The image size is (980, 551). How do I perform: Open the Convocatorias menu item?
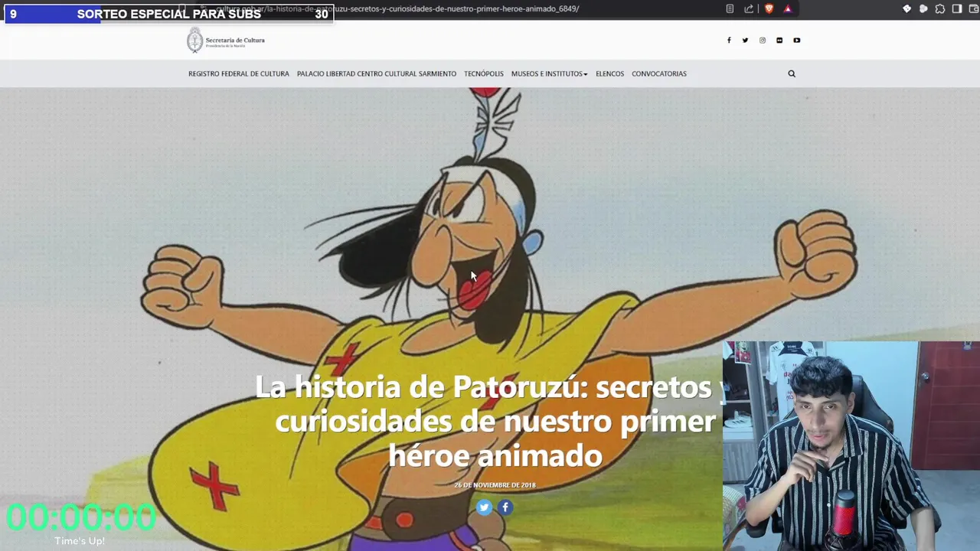coord(659,74)
